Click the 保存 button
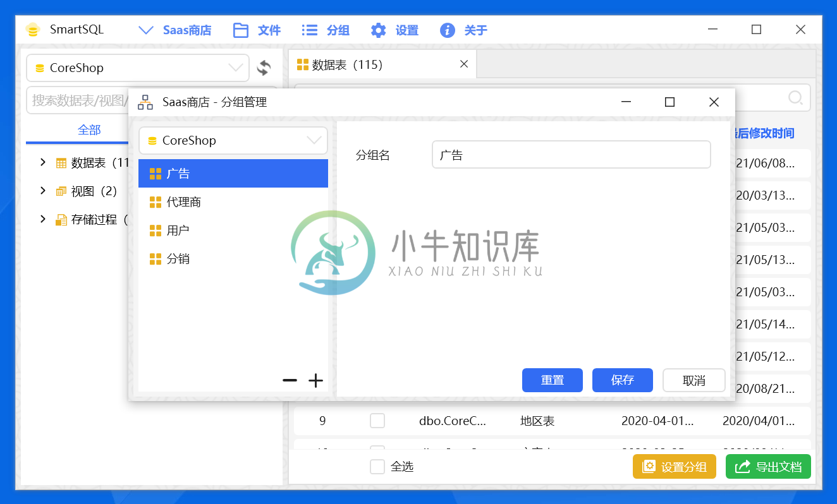837x504 pixels. click(x=623, y=380)
